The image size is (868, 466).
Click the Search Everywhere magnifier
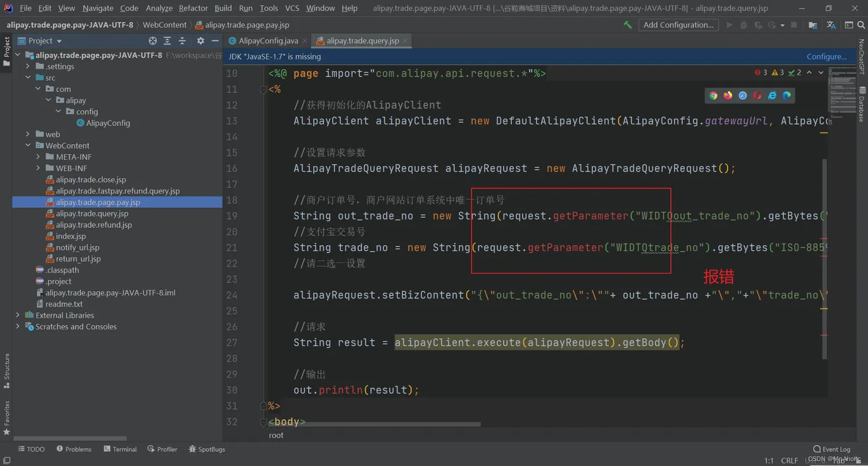pyautogui.click(x=861, y=25)
